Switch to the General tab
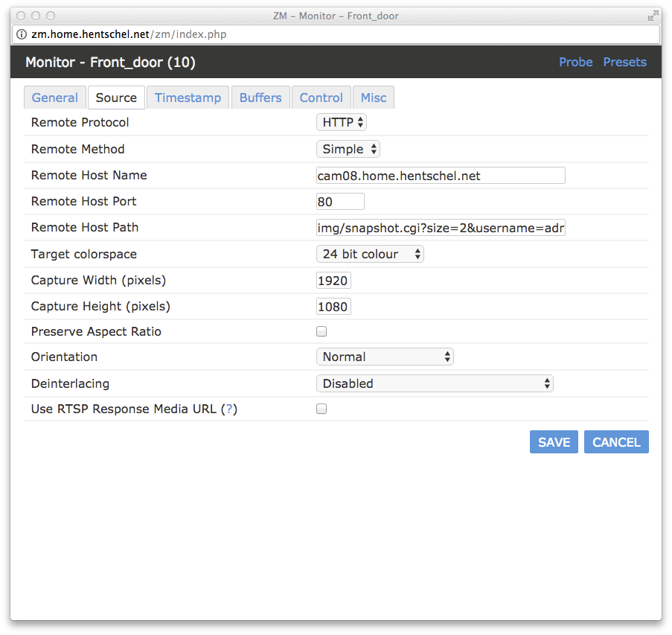The height and width of the screenshot is (635, 672). pos(55,98)
